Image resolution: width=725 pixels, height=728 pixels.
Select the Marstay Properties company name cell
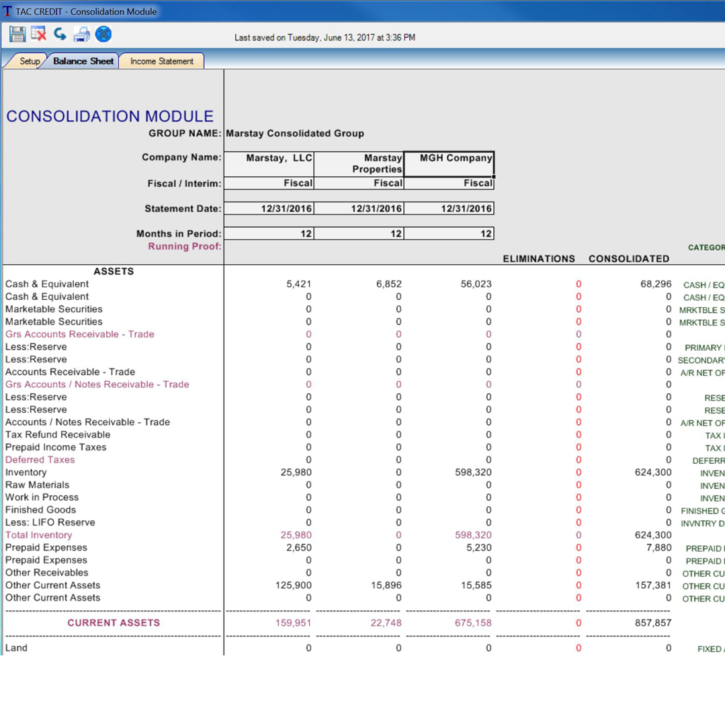[359, 163]
